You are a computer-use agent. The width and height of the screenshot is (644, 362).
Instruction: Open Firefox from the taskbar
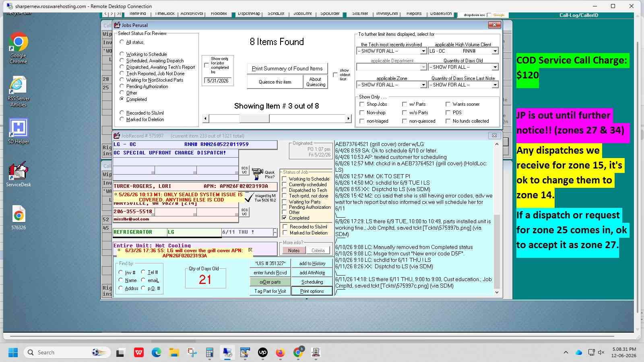(280, 353)
